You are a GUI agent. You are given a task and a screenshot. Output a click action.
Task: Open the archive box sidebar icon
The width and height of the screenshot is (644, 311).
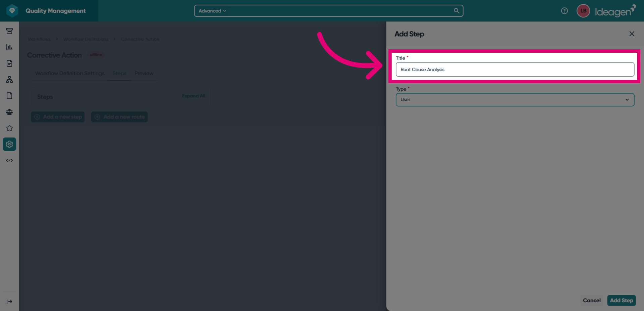pyautogui.click(x=9, y=31)
